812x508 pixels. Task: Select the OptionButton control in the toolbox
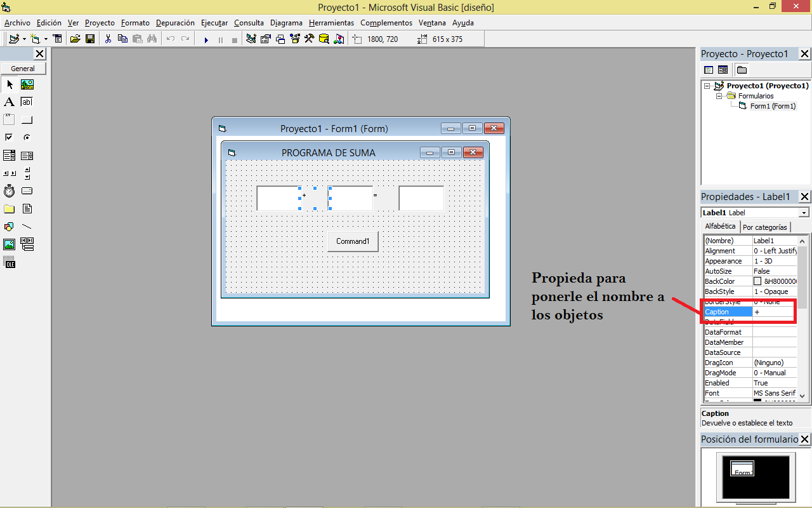(x=27, y=137)
